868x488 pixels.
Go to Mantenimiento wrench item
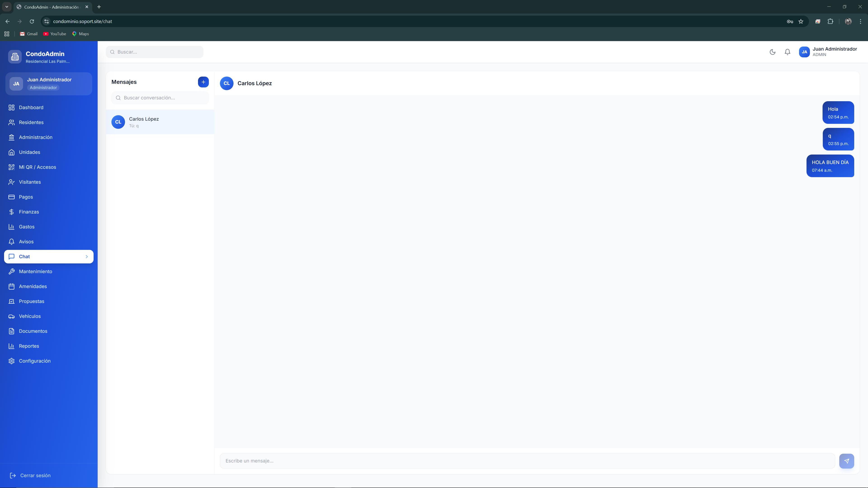[35, 271]
